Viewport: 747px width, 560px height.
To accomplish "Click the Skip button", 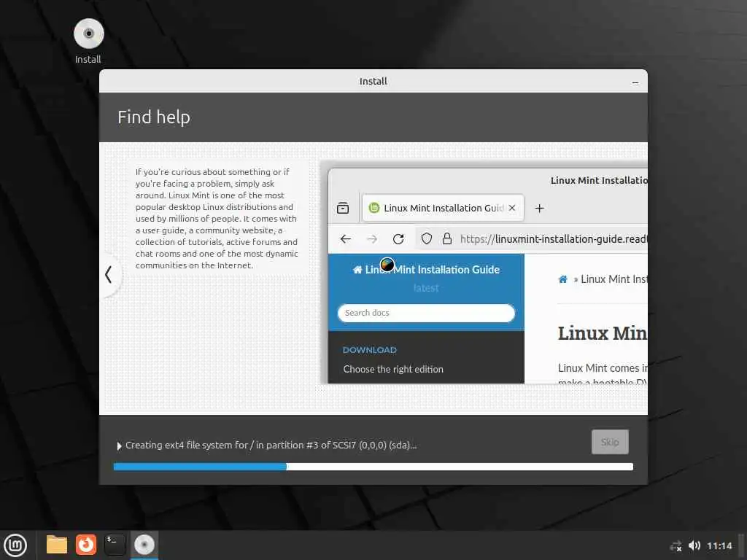I will click(610, 442).
